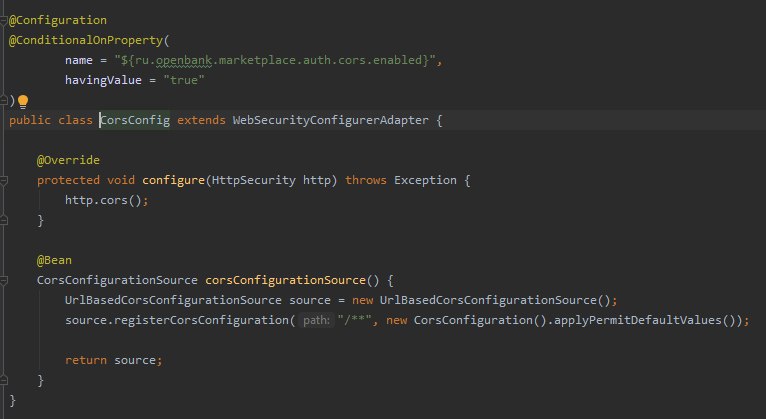Screen dimensions: 766x419
Task: Click the cors.enabled property string
Action: tap(275, 60)
